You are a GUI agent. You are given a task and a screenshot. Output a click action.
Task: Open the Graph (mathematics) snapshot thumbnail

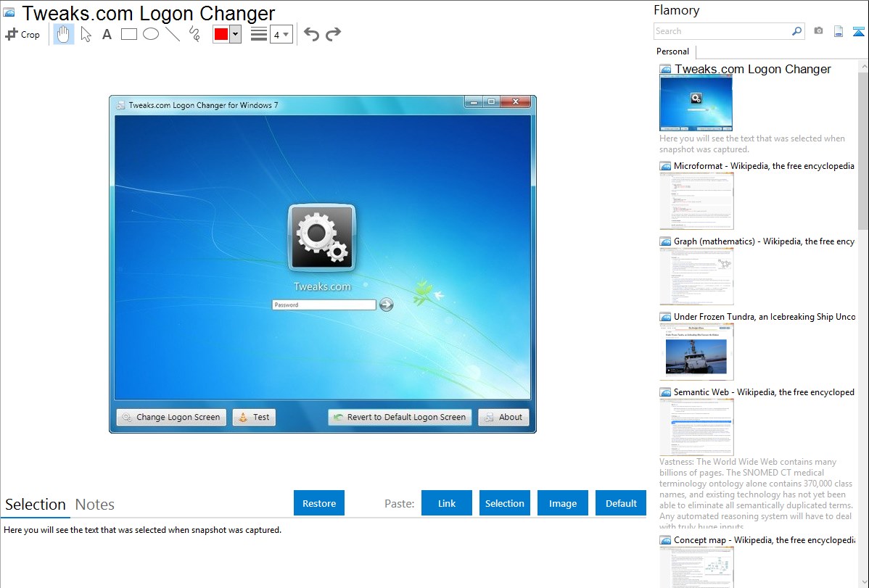pos(696,276)
